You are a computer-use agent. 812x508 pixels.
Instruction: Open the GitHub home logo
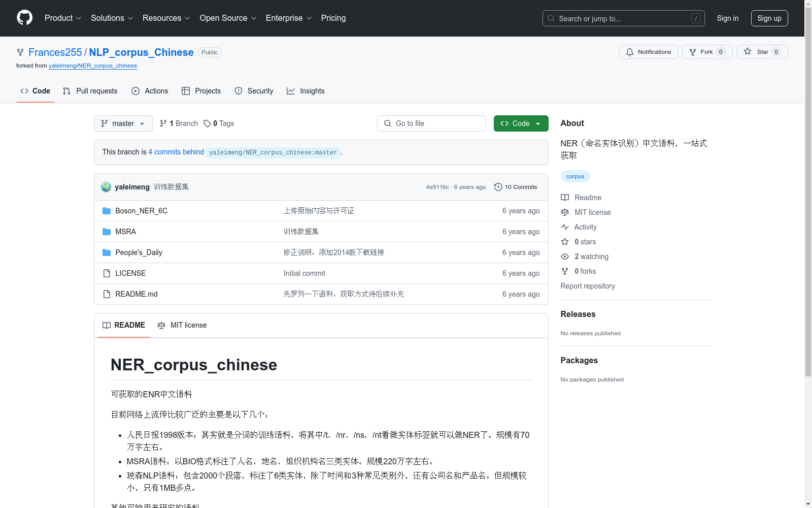click(24, 18)
